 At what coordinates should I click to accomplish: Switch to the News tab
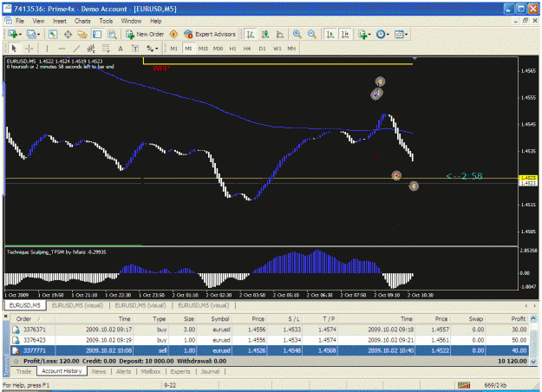coord(99,371)
